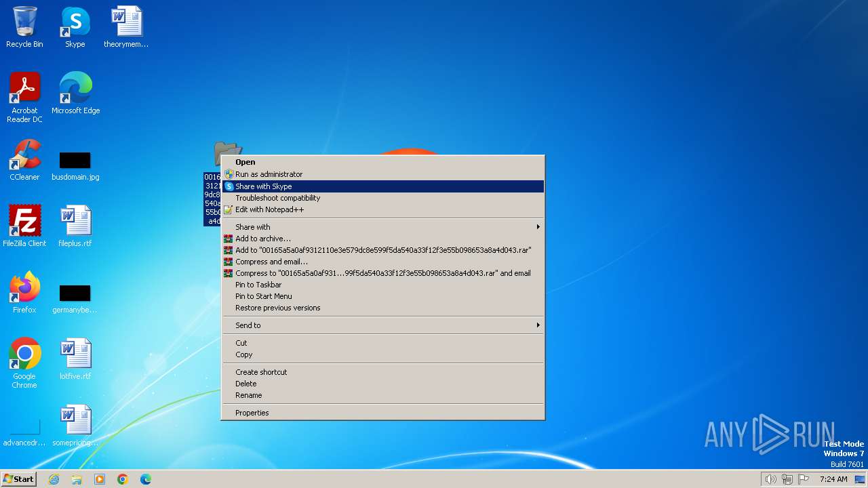Launch CCleaner desktop shortcut
This screenshot has height=488, width=868.
click(x=24, y=160)
